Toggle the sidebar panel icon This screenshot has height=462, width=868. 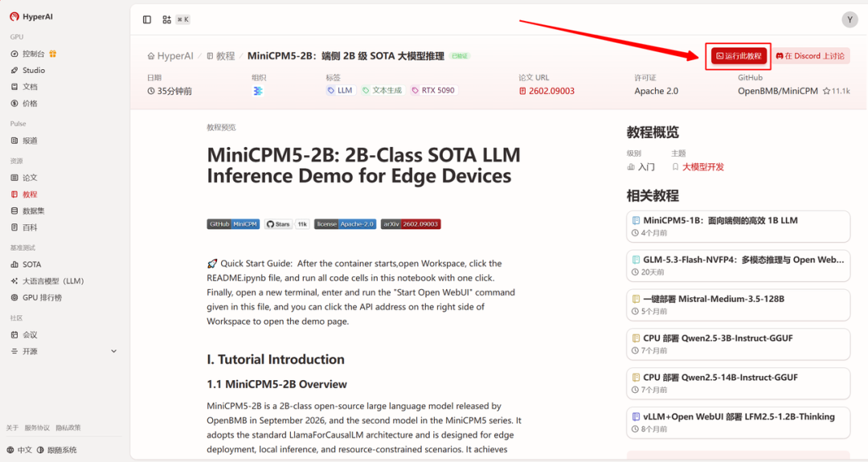(x=147, y=19)
